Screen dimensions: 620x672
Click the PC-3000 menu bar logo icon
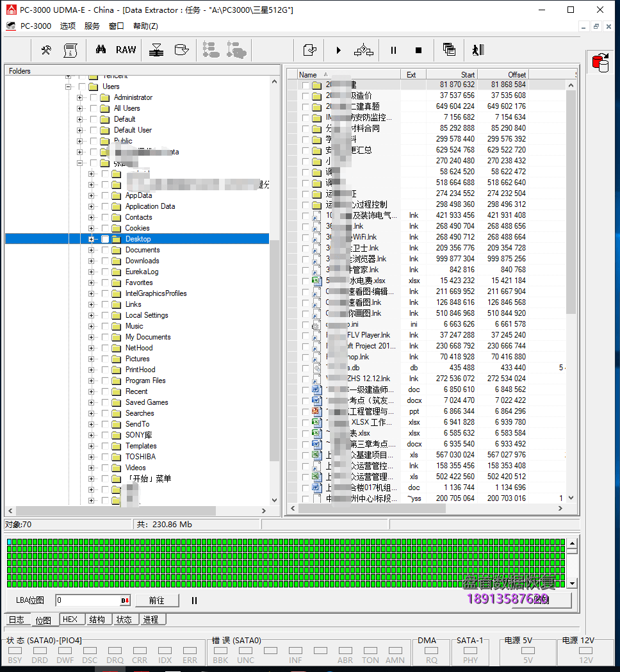click(x=11, y=26)
